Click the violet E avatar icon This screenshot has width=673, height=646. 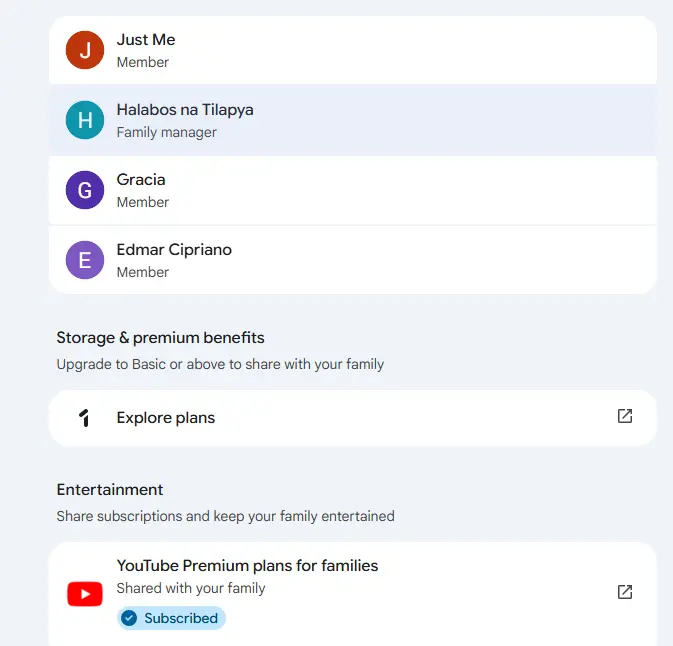(85, 260)
